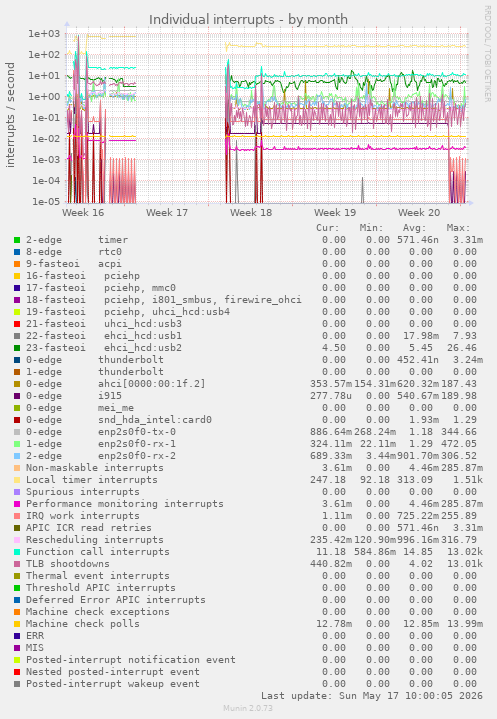Click the Max: column header
Viewport: 497px width, 719px height.
pos(458,228)
